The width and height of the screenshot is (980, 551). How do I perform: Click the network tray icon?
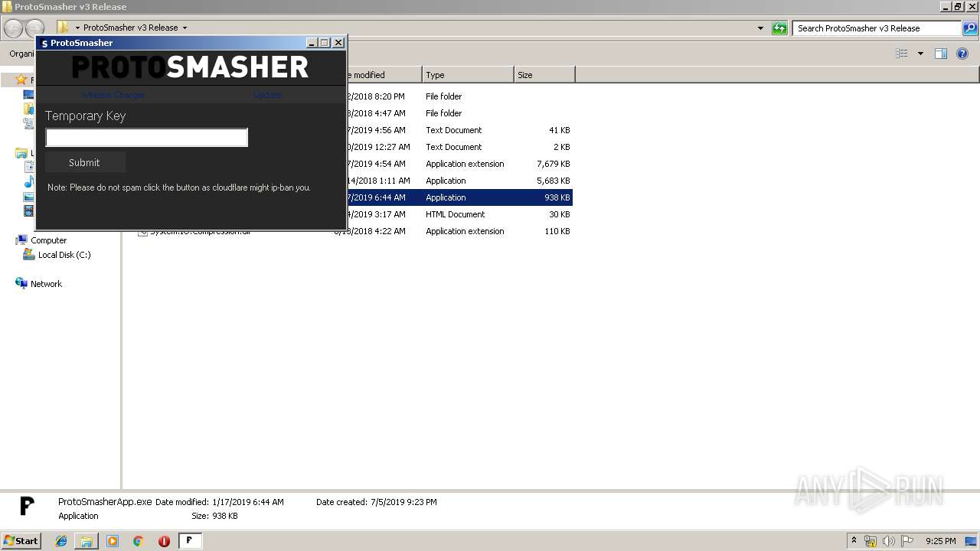tap(871, 541)
